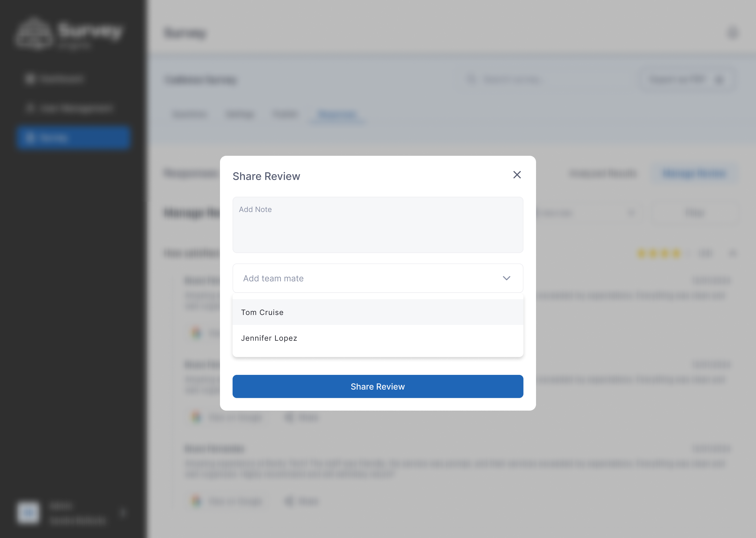
Task: Click the blue Share Review button
Action: [378, 386]
